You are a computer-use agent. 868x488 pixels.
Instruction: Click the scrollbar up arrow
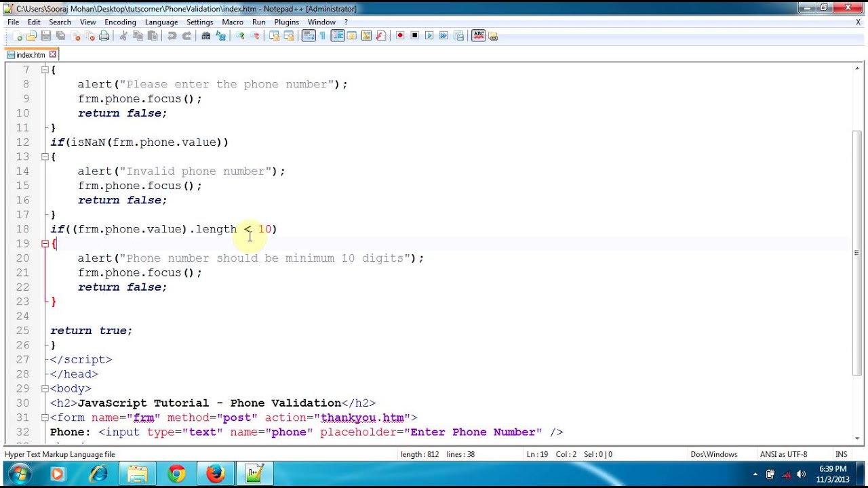[857, 68]
